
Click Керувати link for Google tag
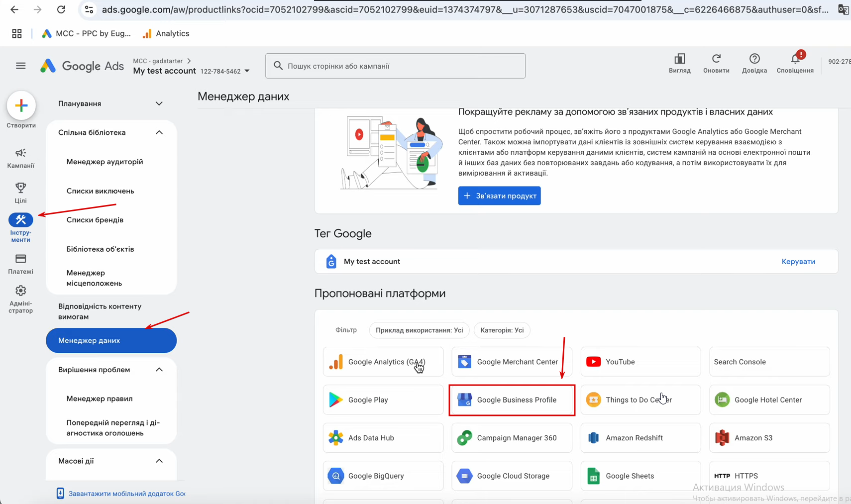pos(798,261)
